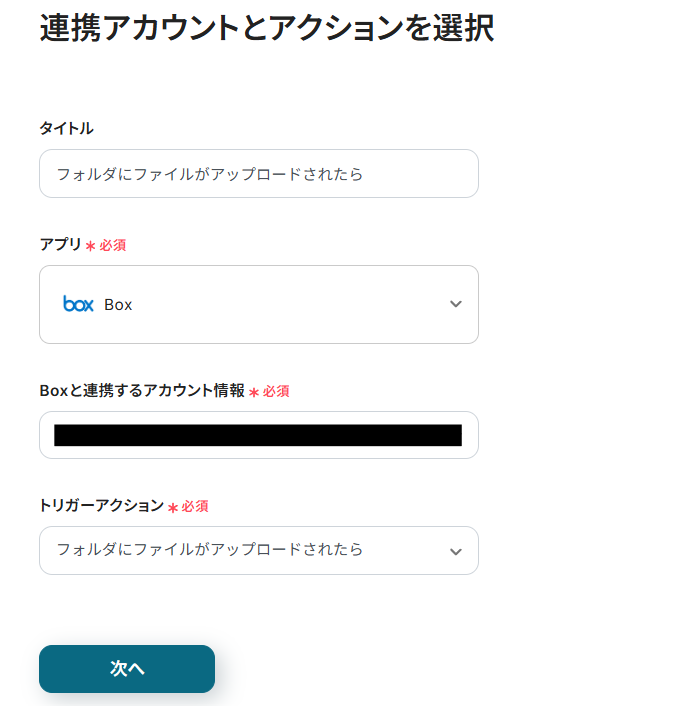The height and width of the screenshot is (706, 682).
Task: Click the red asterisk beside Boxと連携するアカウント情報
Action: pyautogui.click(x=254, y=393)
